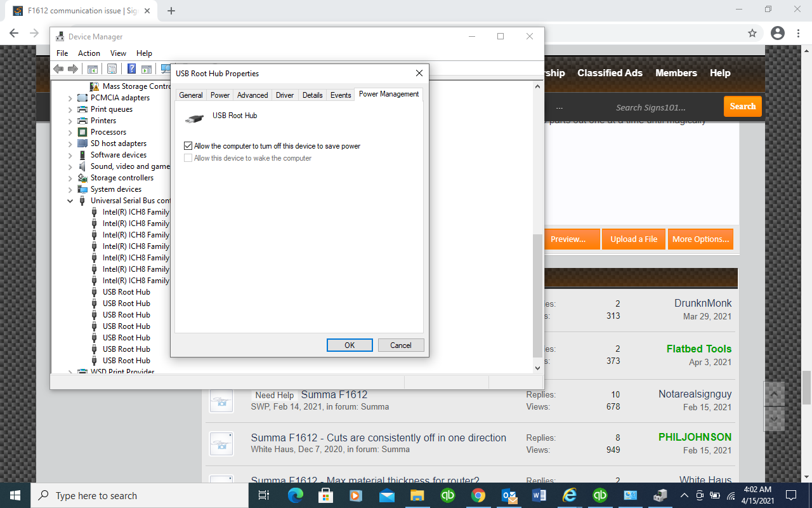The image size is (812, 508).
Task: Open the View menu in Device Manager
Action: (118, 53)
